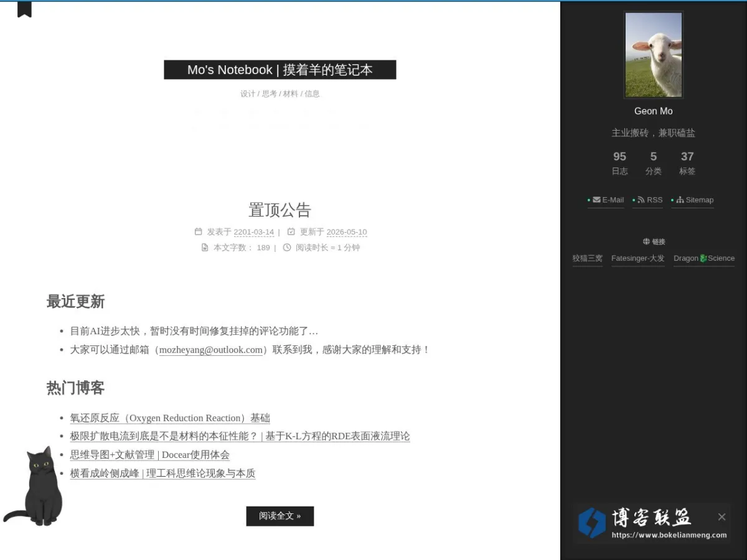This screenshot has height=560, width=747.
Task: Visit the 狡猫三窝 friend link
Action: tap(588, 258)
